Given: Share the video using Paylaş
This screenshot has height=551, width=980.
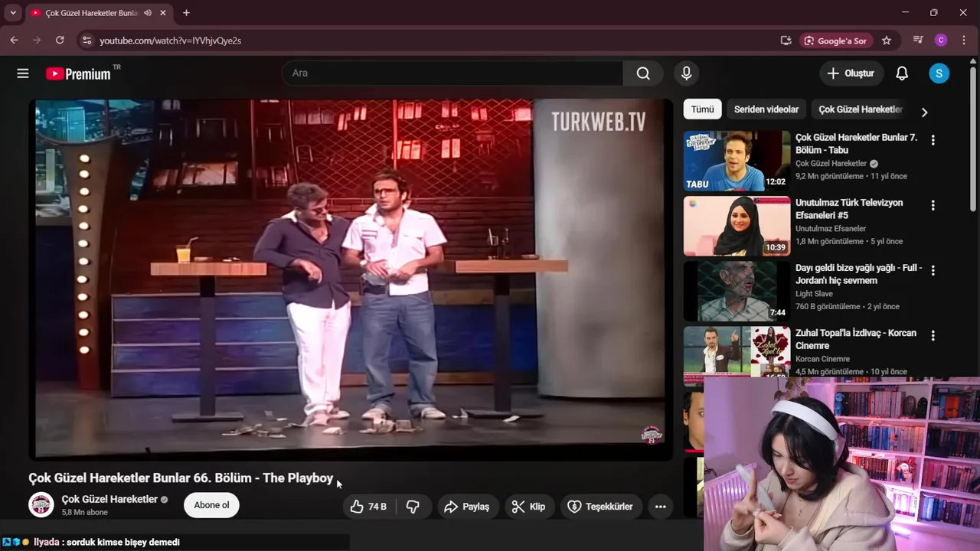Looking at the screenshot, I should click(x=467, y=507).
